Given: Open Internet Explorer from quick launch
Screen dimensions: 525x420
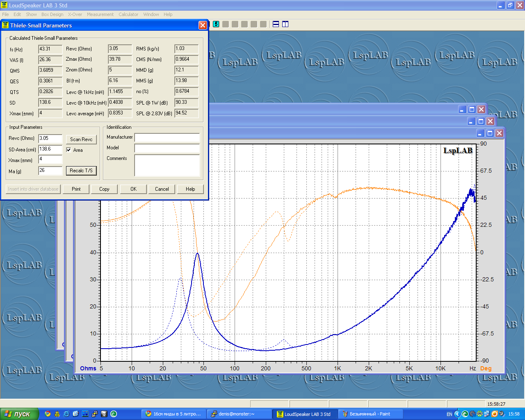Looking at the screenshot, I should [x=66, y=414].
